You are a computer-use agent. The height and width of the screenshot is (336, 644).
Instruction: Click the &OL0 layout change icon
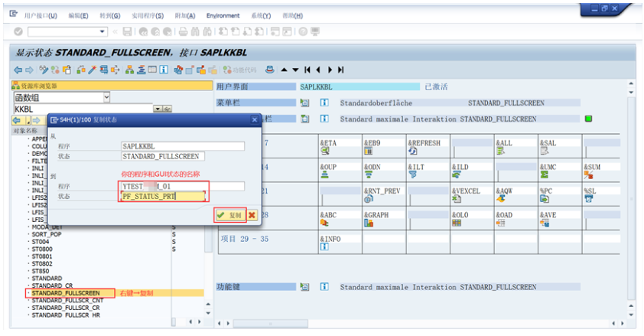pos(457,223)
